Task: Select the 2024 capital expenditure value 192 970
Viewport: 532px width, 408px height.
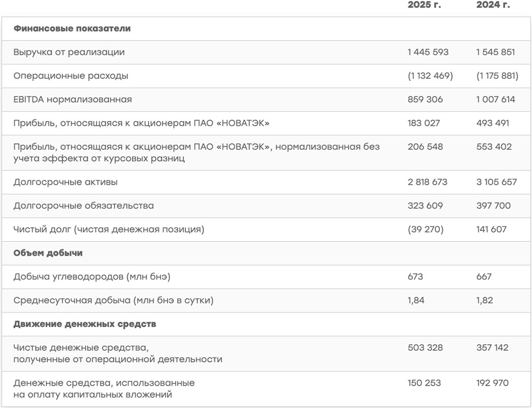Action: click(493, 383)
